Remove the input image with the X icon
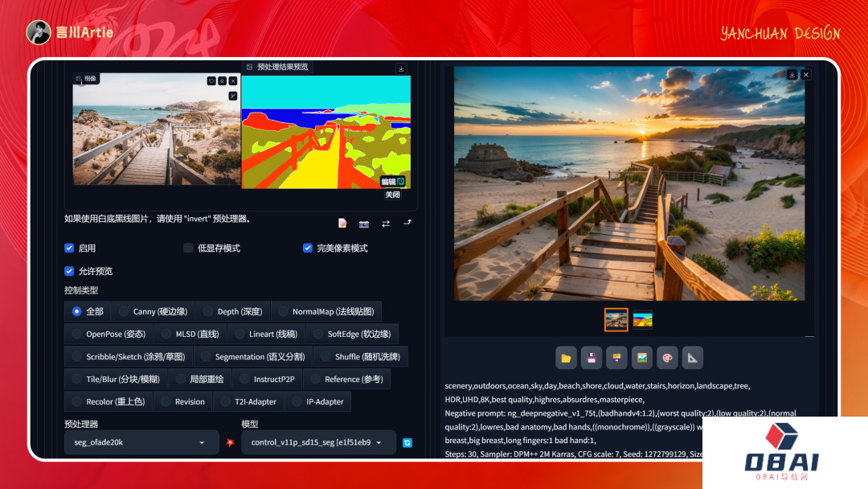 pyautogui.click(x=233, y=81)
